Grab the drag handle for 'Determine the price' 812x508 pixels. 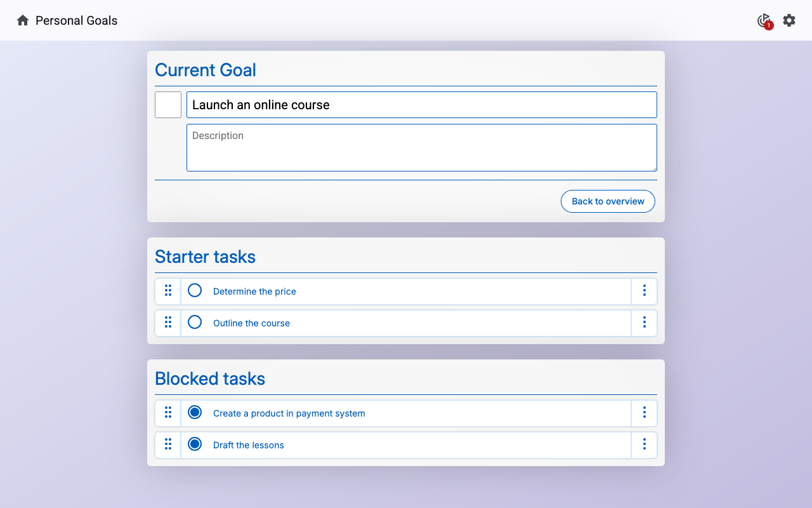[x=168, y=291]
